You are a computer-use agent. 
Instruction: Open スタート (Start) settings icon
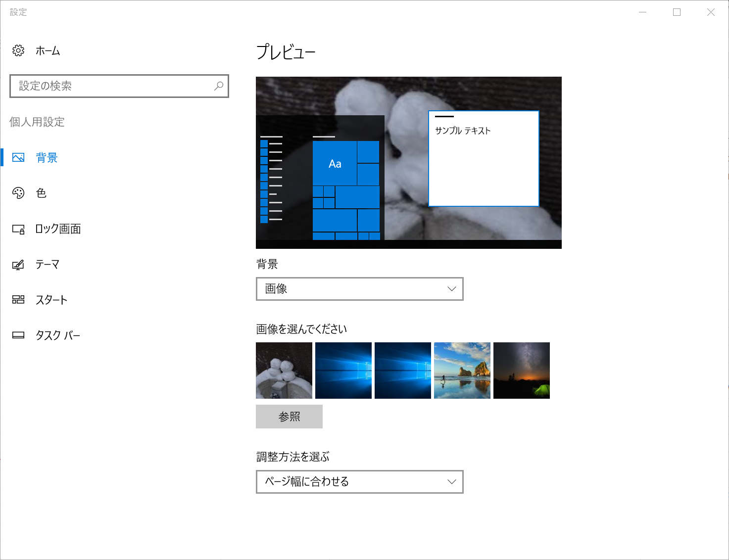tap(18, 299)
